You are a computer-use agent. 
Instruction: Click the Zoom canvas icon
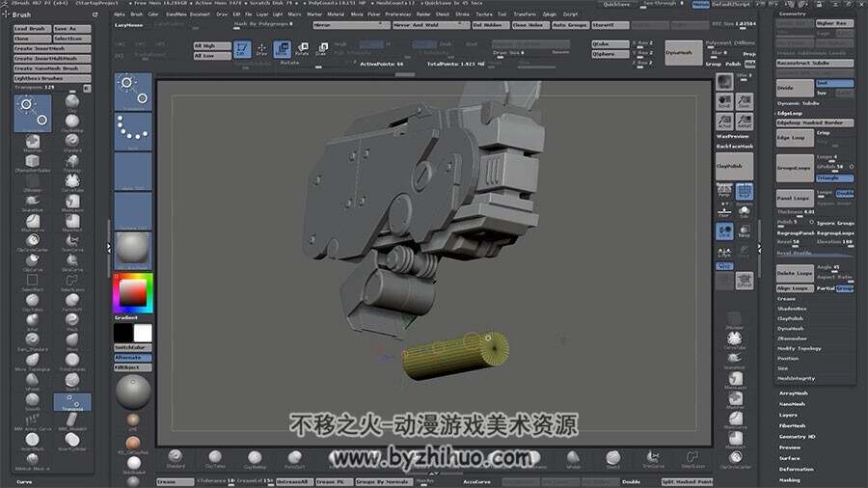(745, 102)
